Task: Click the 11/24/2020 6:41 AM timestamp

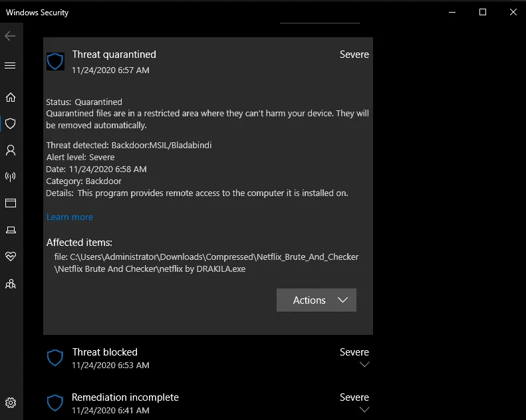Action: click(x=110, y=410)
